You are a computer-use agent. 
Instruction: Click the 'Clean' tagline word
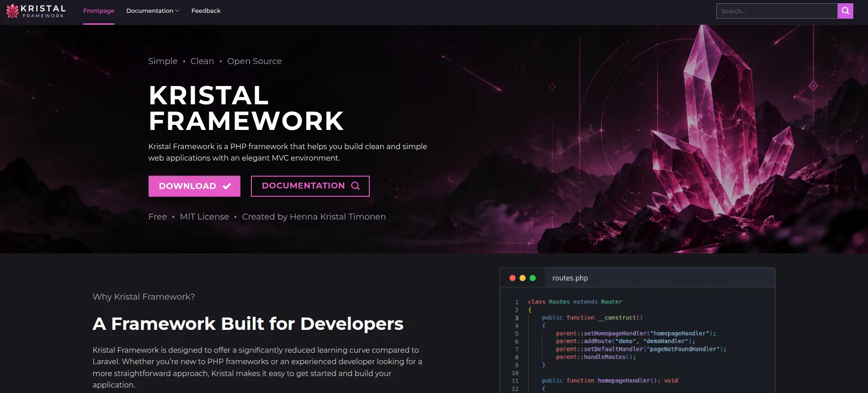coord(202,61)
